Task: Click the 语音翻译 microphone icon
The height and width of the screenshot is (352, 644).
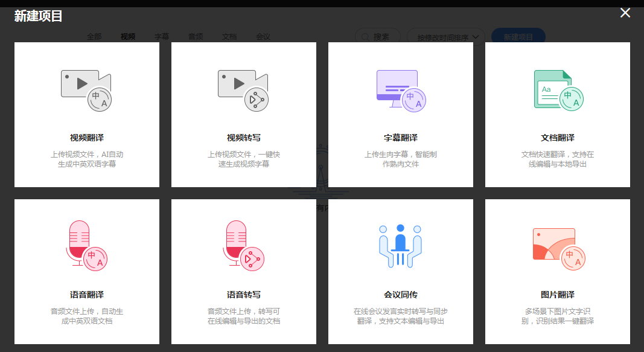Action: tap(87, 246)
